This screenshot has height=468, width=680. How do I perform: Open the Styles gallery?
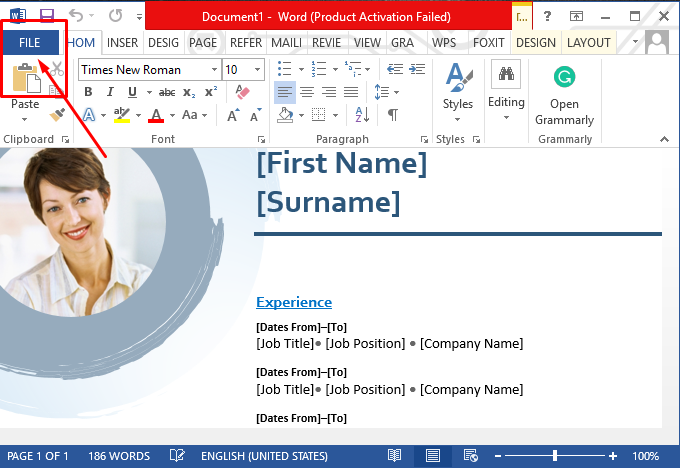[x=458, y=88]
